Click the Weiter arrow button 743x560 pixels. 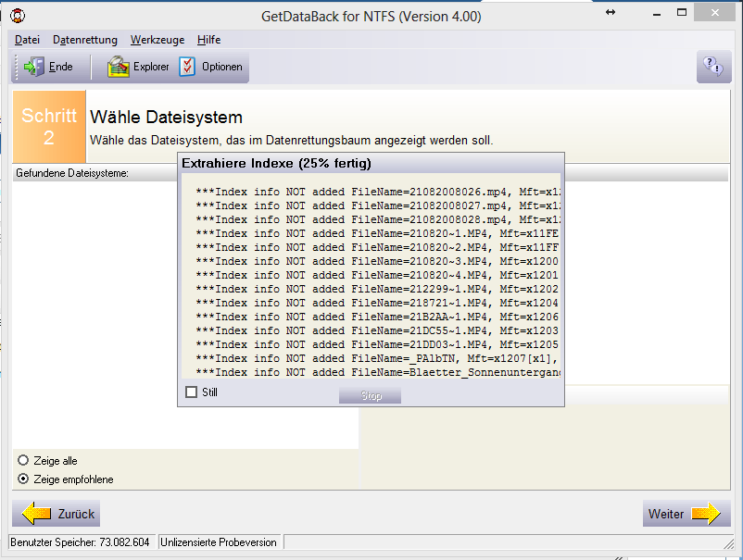pos(686,514)
